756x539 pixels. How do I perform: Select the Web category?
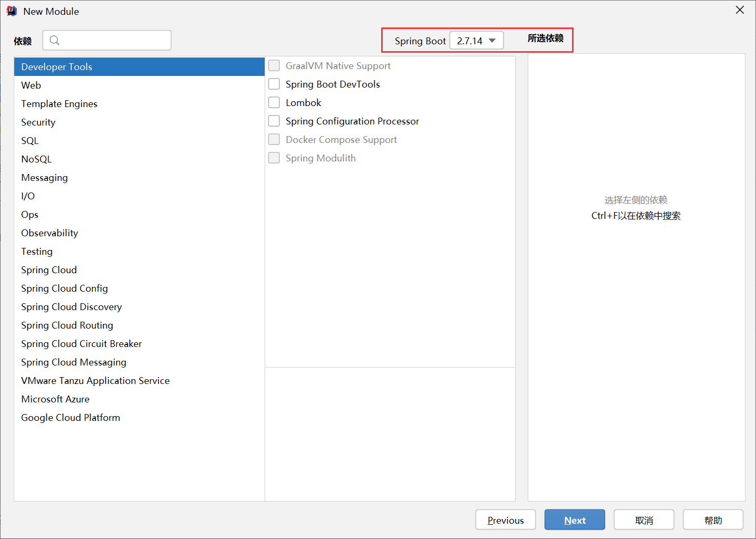pyautogui.click(x=139, y=85)
